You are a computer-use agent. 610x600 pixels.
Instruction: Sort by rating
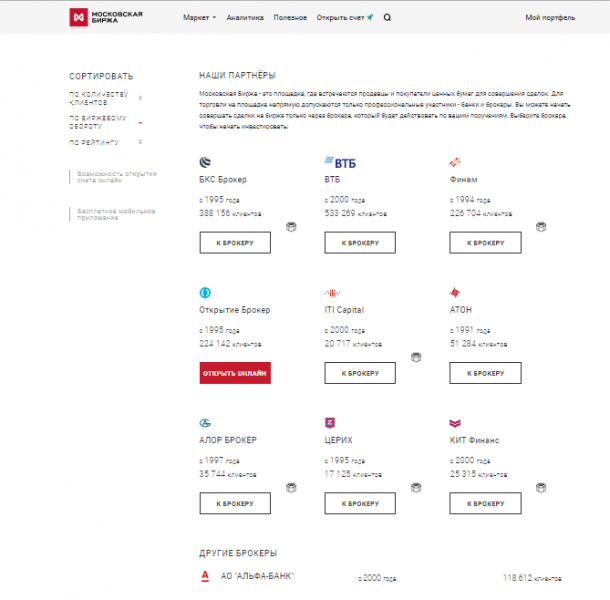pyautogui.click(x=105, y=142)
